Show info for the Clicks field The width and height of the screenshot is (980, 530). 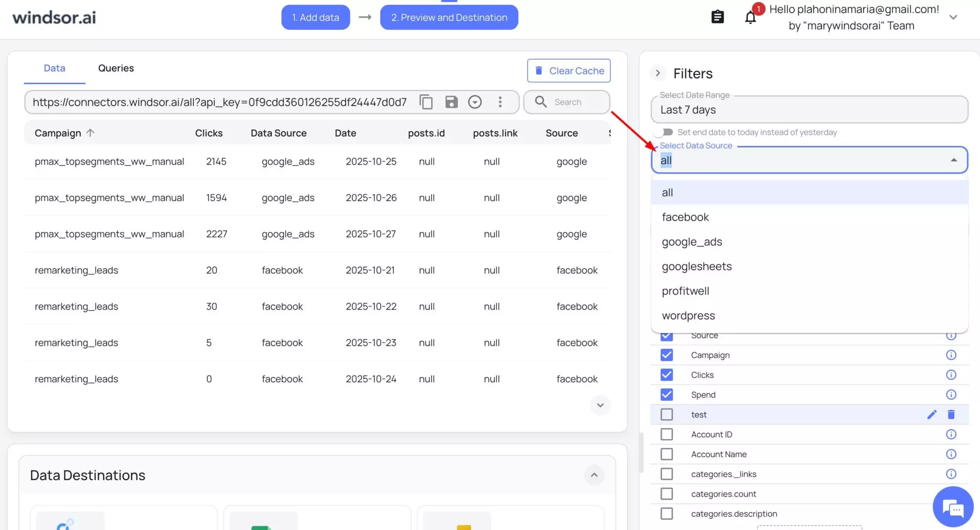tap(951, 375)
